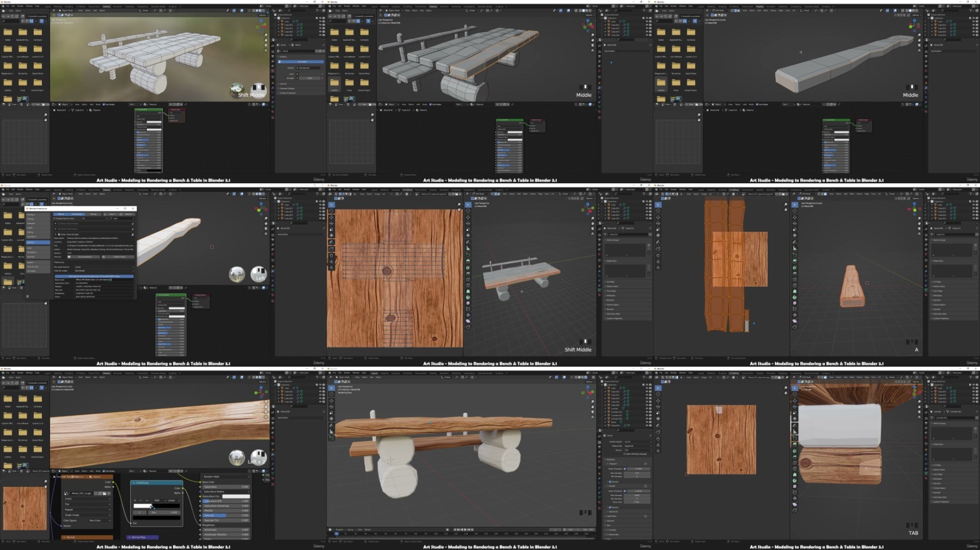980x550 pixels.
Task: Select the Scale tool in the timeline-layout viewport
Action: (332, 413)
